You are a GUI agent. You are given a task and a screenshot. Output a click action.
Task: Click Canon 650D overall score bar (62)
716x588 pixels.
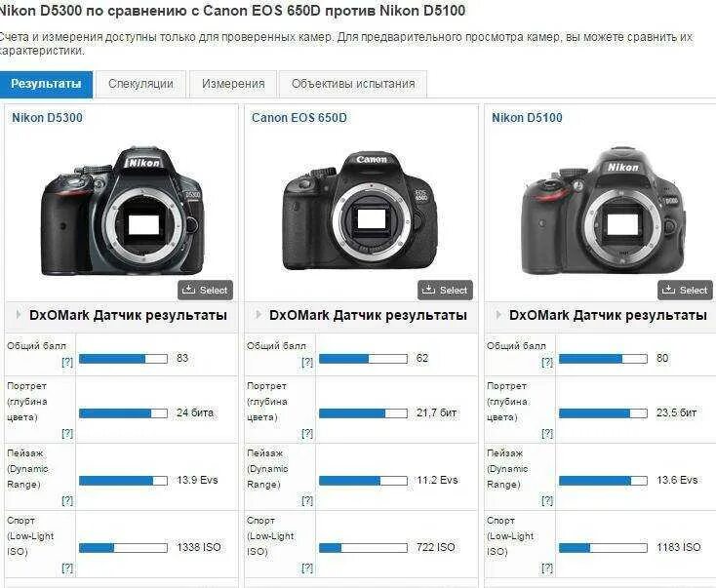(x=363, y=359)
